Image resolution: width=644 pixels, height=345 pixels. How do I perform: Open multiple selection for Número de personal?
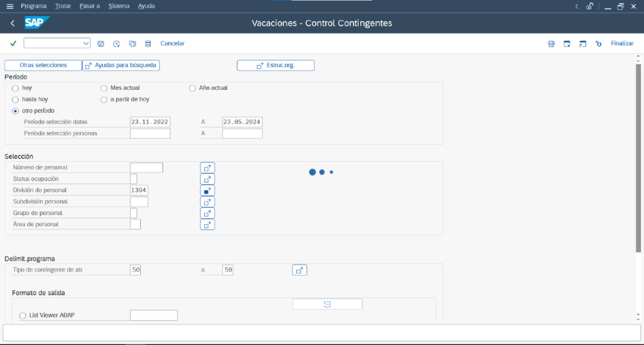tap(208, 168)
